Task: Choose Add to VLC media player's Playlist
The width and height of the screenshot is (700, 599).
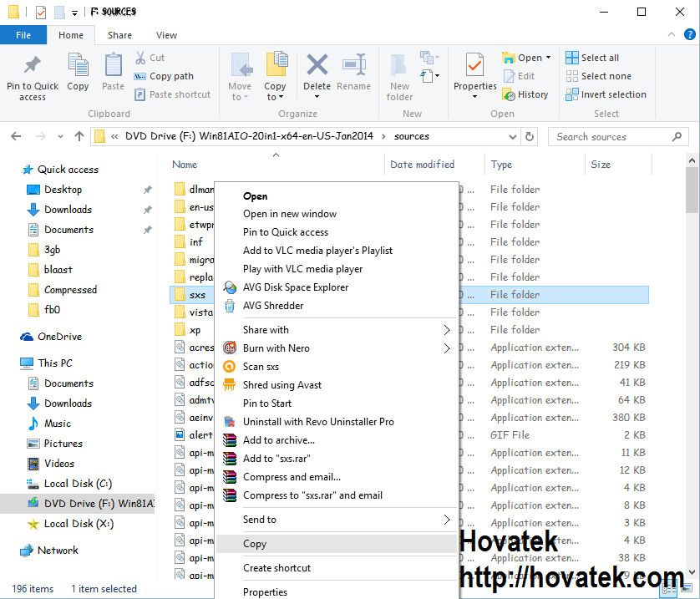Action: (337, 251)
